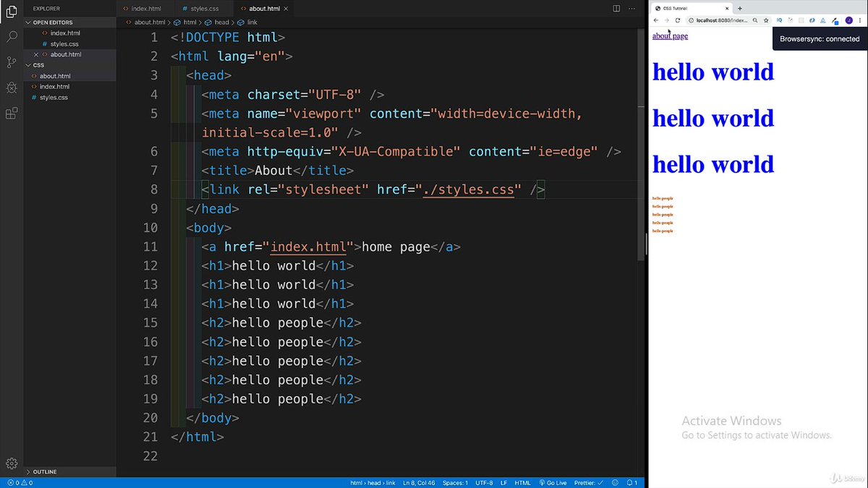Click the Go Live status bar button

click(x=553, y=482)
